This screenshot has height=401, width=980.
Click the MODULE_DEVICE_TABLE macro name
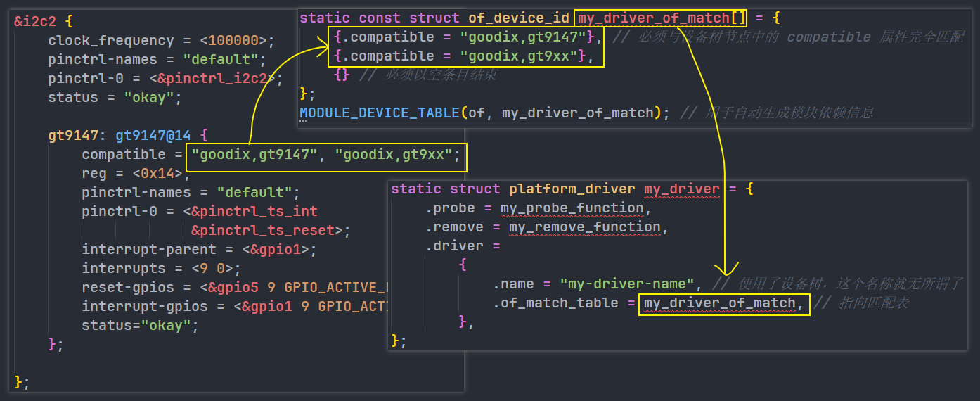tap(380, 113)
